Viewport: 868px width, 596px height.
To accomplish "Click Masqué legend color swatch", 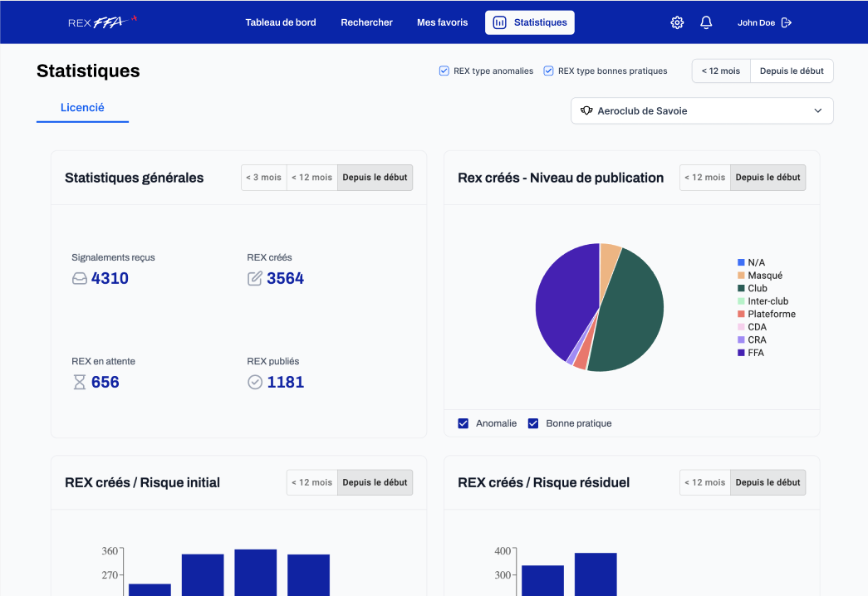I will point(741,275).
